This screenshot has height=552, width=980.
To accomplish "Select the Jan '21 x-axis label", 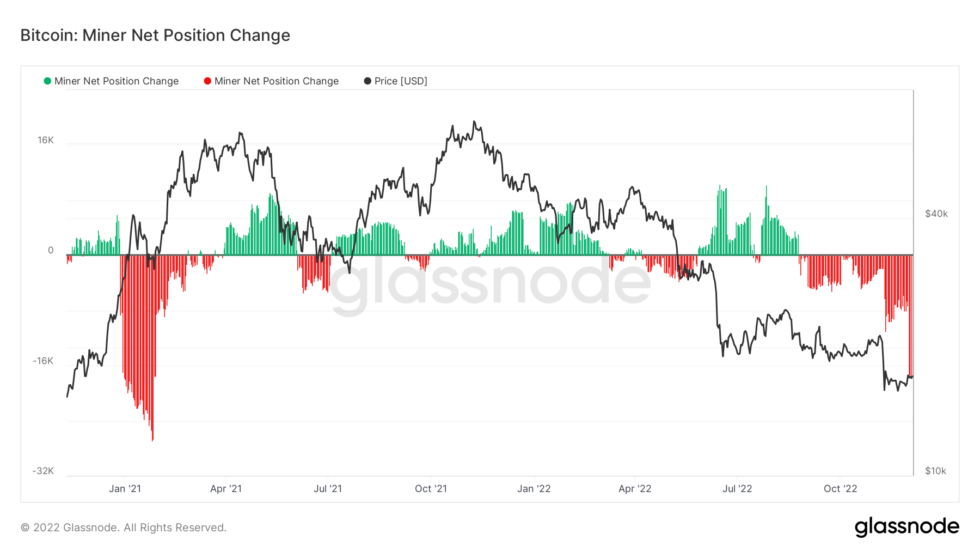I will point(125,489).
